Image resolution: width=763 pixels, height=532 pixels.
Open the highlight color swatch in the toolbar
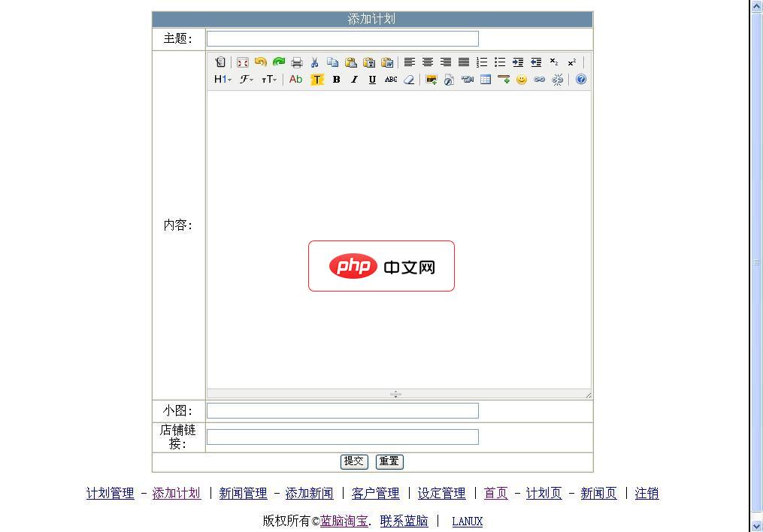316,80
